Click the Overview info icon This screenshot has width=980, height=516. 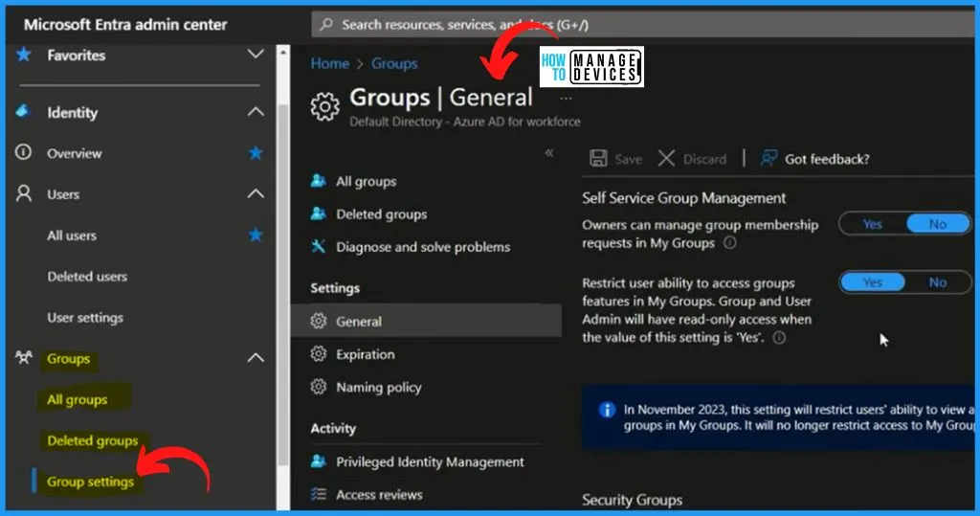(x=24, y=152)
